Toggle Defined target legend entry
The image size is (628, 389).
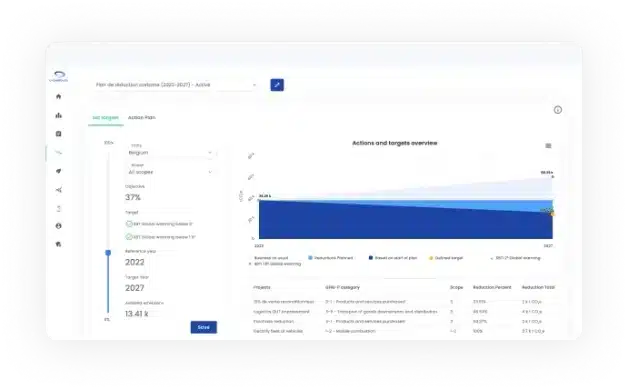pyautogui.click(x=446, y=258)
